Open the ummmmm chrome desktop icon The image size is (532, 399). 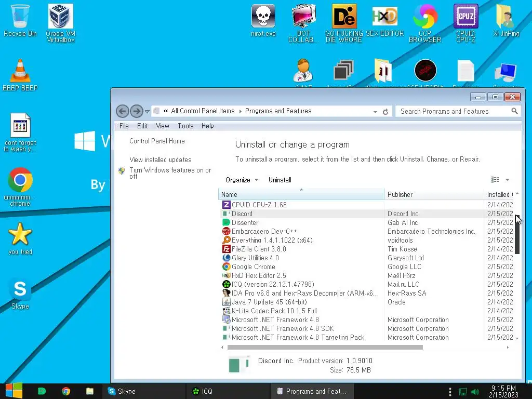coord(20,187)
